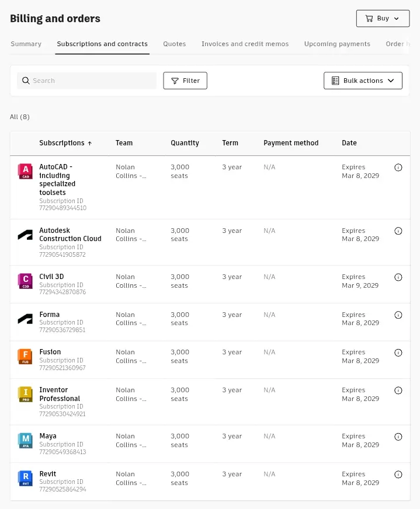Open the Civil 3D subscription
The image size is (420, 509).
(x=51, y=277)
